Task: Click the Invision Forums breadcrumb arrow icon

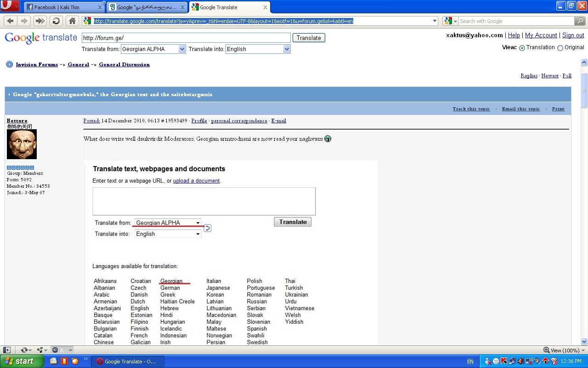Action: (9, 64)
